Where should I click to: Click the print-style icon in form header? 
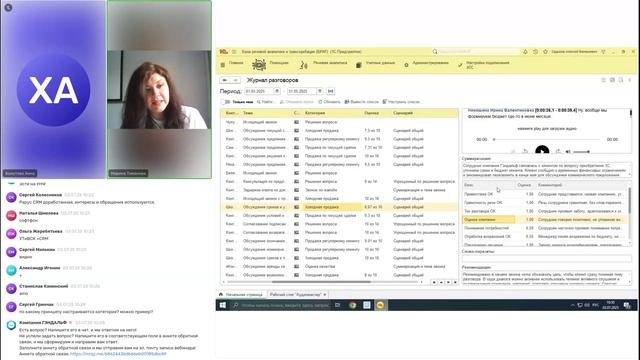click(x=612, y=80)
